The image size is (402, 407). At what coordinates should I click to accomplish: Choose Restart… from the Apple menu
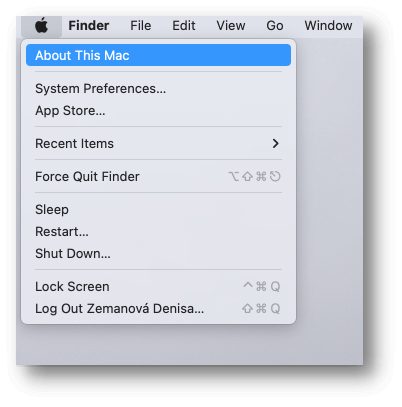(158, 232)
